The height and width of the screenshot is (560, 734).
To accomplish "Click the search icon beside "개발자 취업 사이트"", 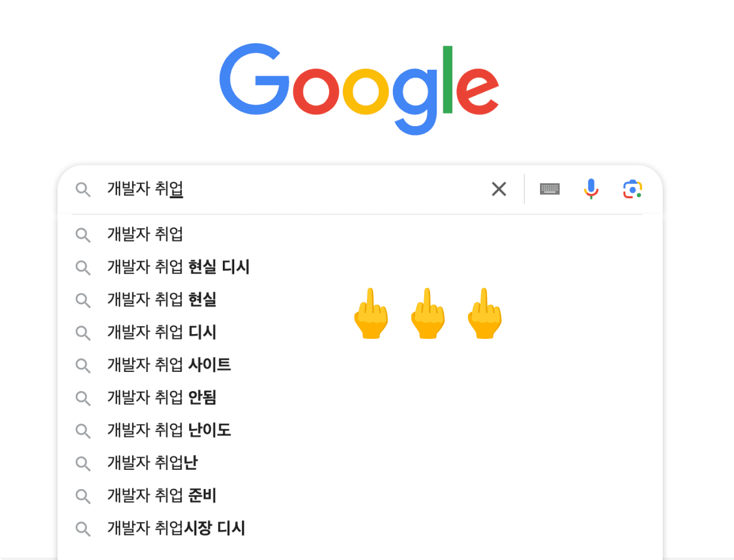I will tap(83, 365).
